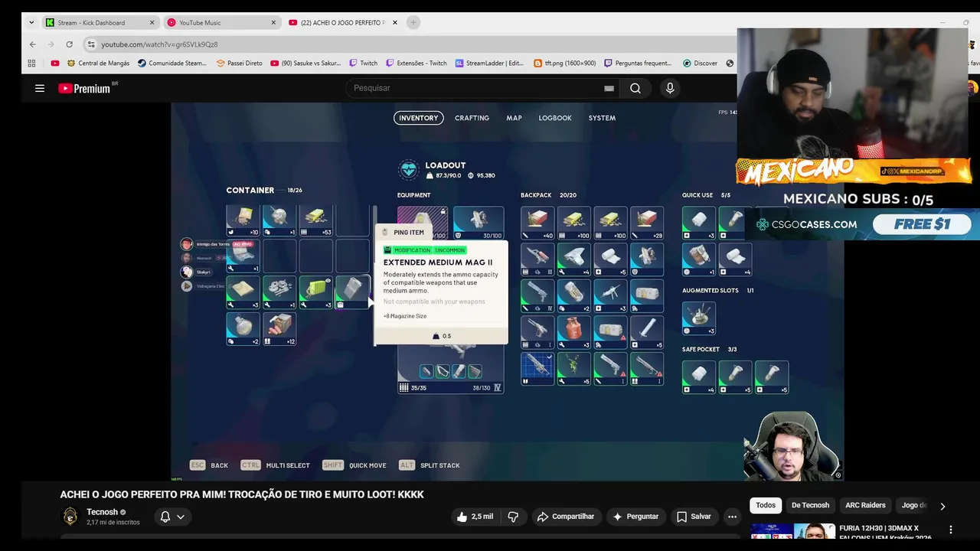Select the x10 item in Container
The image size is (980, 551).
243,220
